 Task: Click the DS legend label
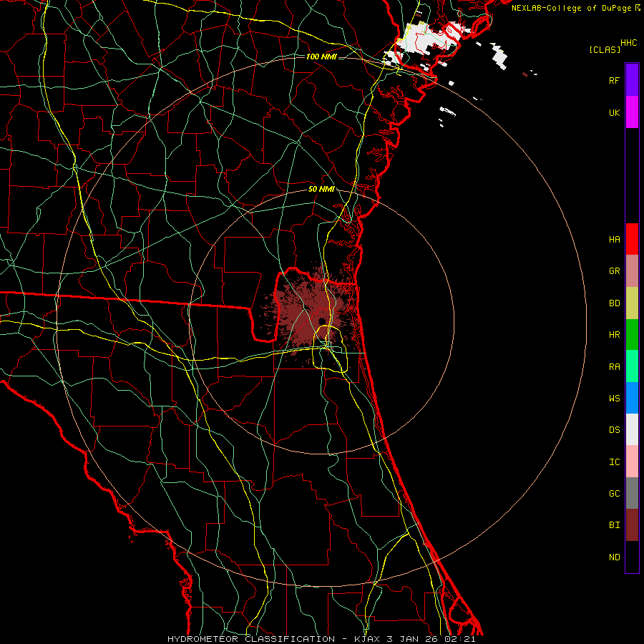[614, 430]
